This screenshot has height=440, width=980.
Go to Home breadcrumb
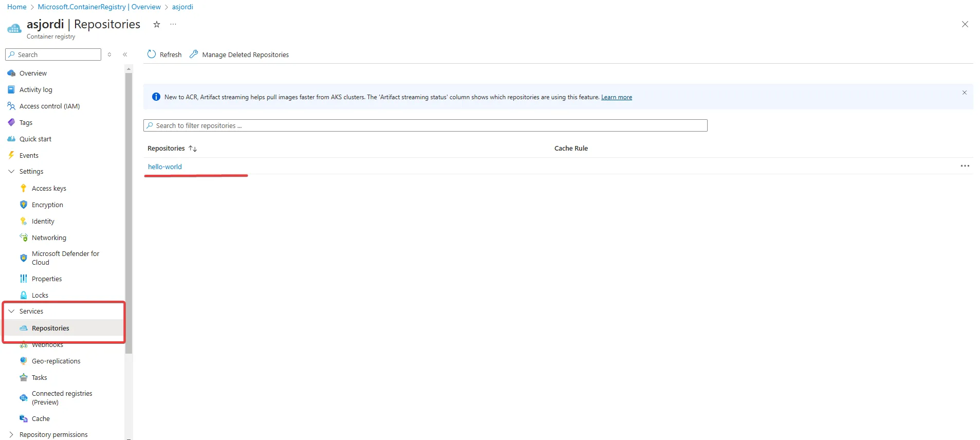(17, 7)
